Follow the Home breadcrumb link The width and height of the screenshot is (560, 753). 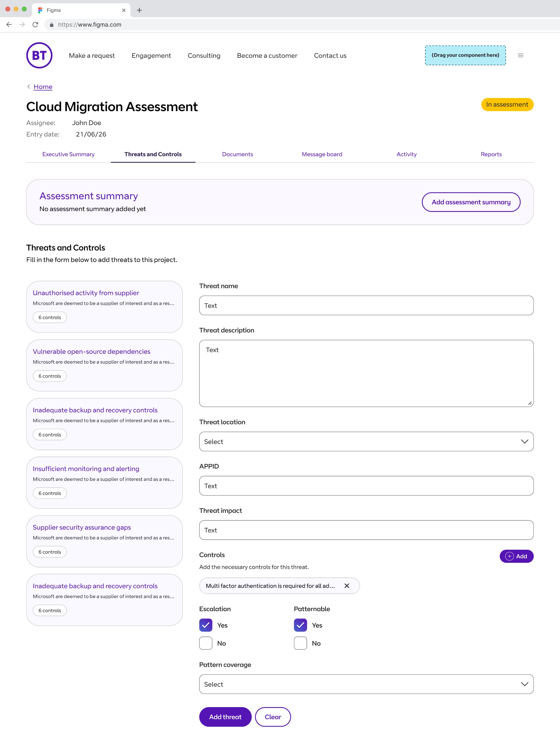[43, 86]
